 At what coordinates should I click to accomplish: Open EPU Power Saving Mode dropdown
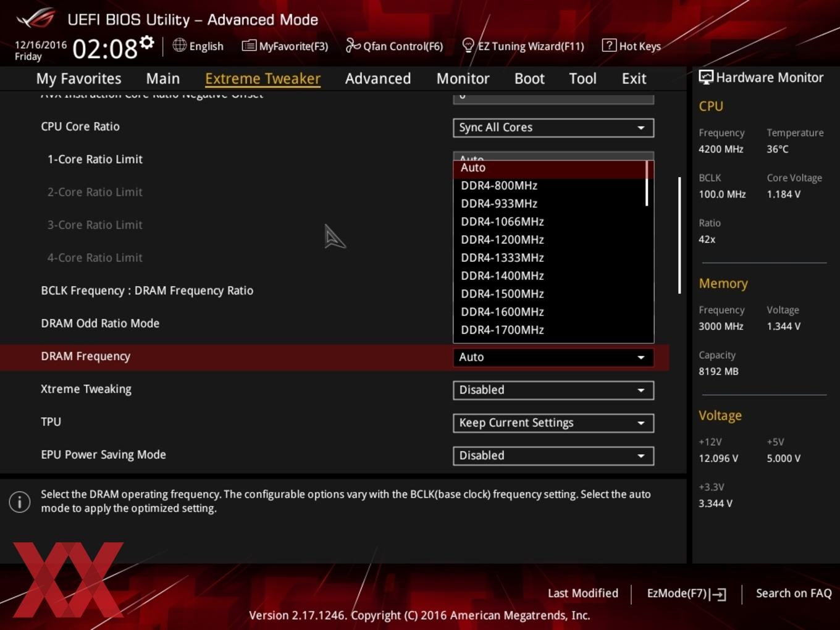553,455
